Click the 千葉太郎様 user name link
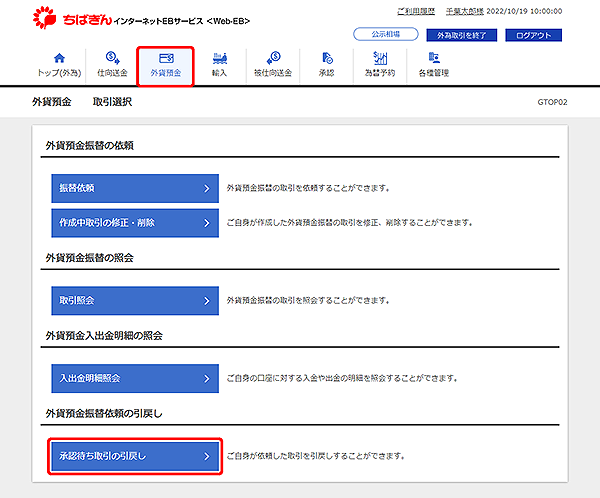The width and height of the screenshot is (600, 498). 465,11
